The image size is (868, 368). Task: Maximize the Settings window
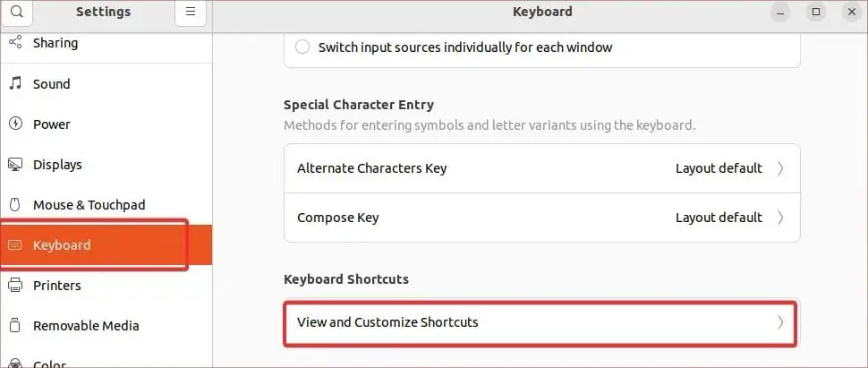click(x=816, y=13)
